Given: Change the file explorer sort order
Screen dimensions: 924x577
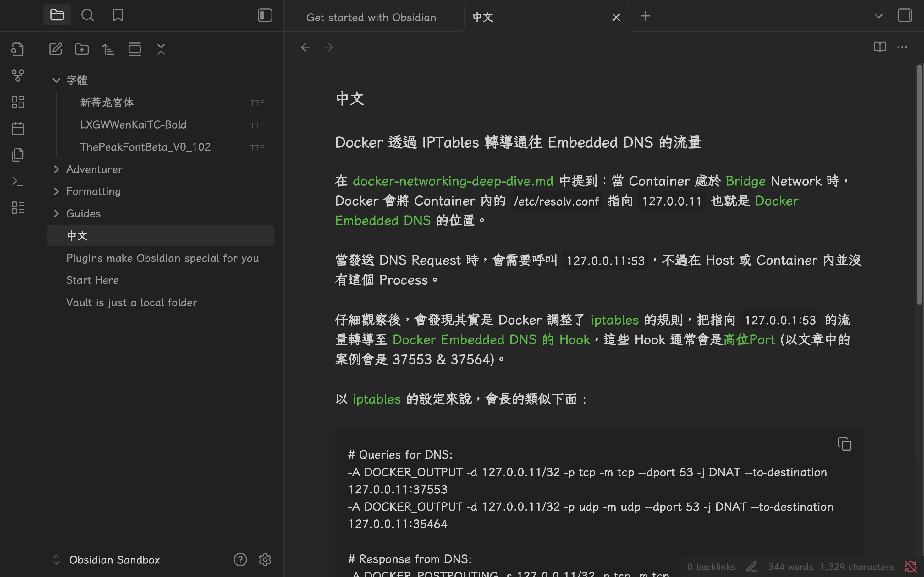Looking at the screenshot, I should click(x=108, y=49).
